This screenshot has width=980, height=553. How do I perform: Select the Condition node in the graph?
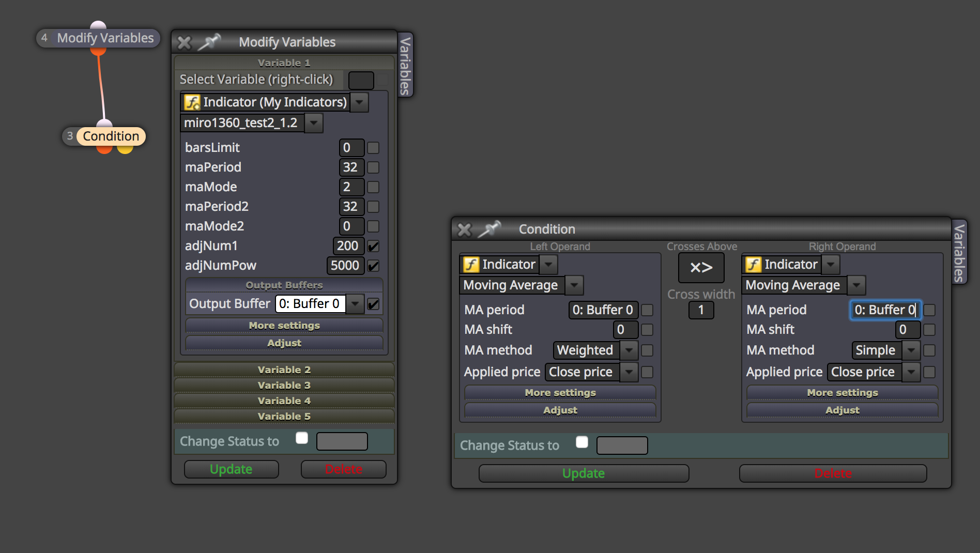coord(104,136)
